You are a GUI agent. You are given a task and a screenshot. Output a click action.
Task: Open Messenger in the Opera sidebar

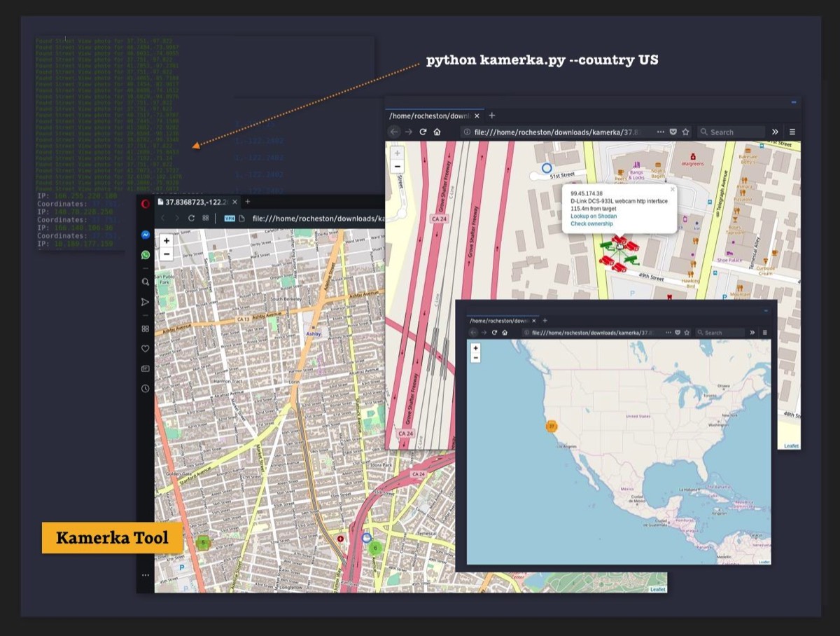[x=146, y=235]
